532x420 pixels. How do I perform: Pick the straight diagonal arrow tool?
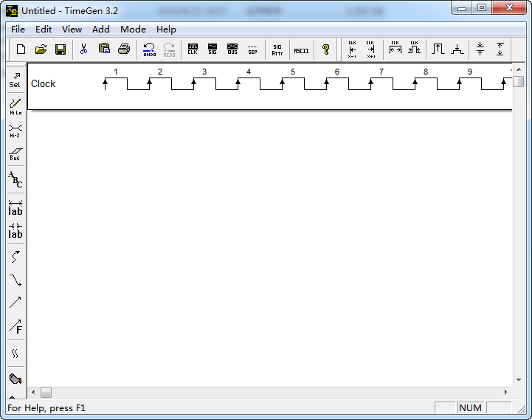pos(15,302)
